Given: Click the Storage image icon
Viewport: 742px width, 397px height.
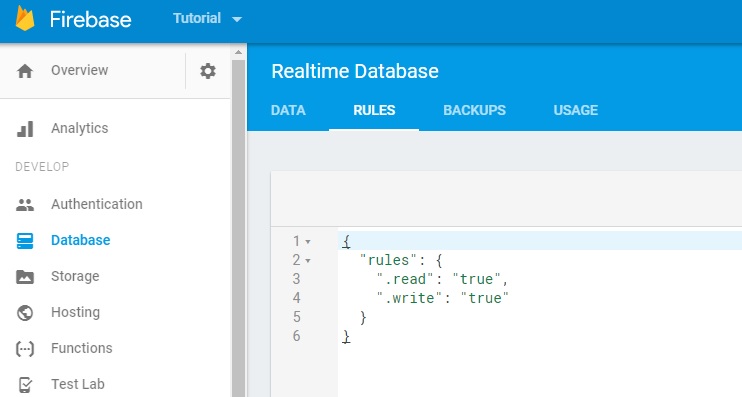Looking at the screenshot, I should [x=25, y=276].
